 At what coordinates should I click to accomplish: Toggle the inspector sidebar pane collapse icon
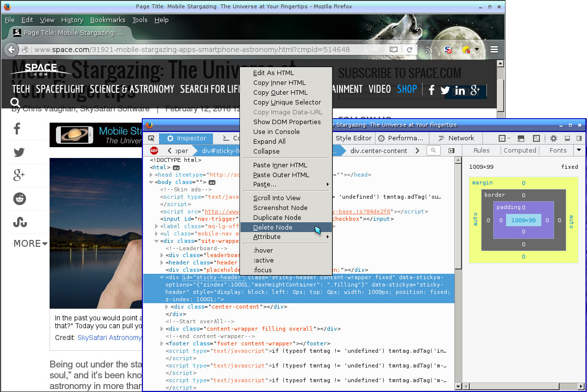point(452,150)
